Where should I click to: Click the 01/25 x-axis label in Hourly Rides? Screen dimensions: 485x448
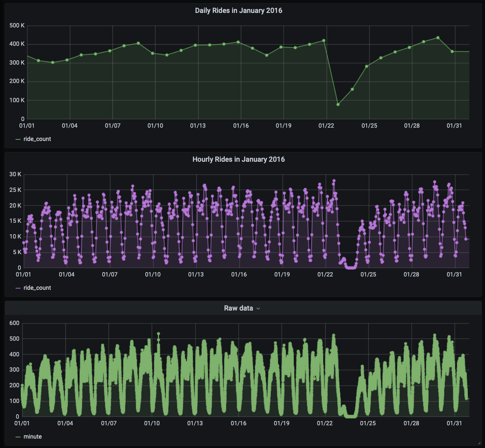tap(368, 275)
